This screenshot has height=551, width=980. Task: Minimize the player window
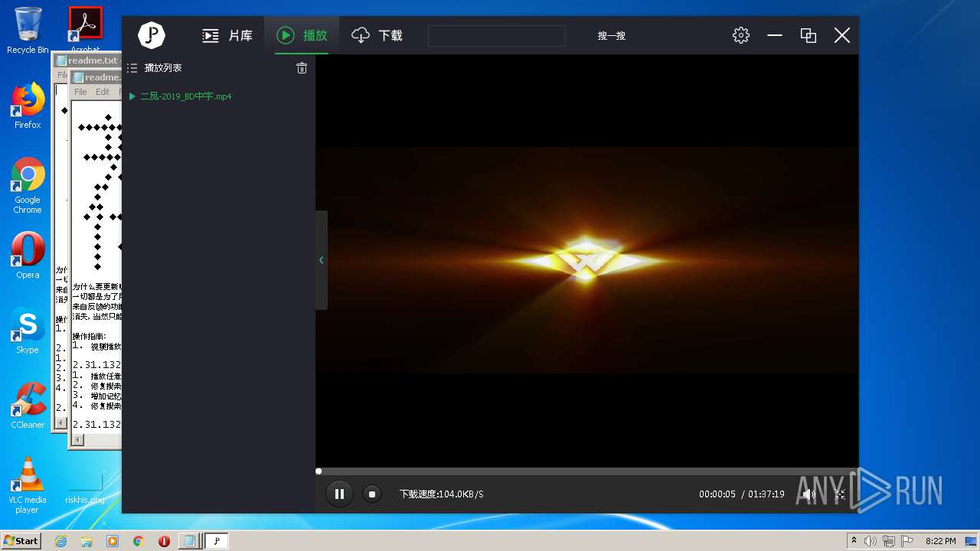click(x=775, y=35)
